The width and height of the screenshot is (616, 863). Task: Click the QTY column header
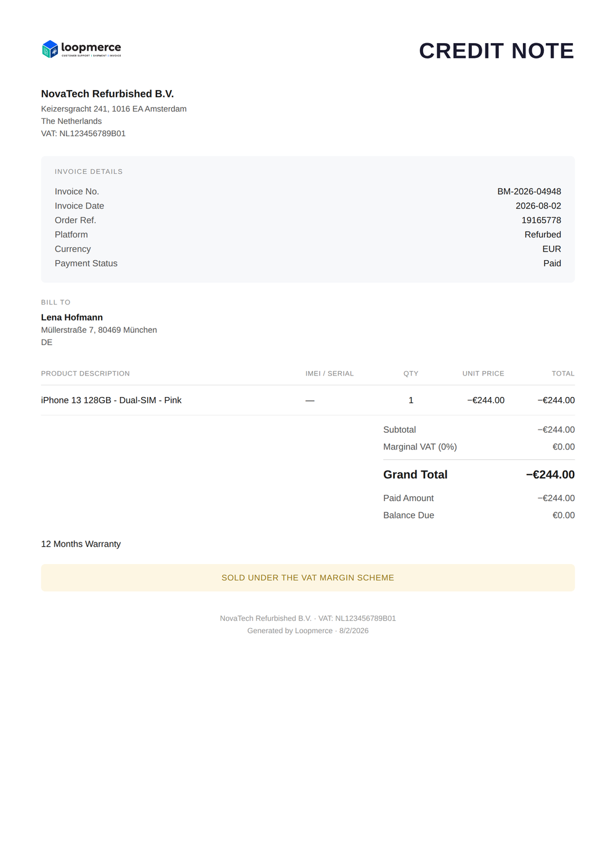(411, 374)
